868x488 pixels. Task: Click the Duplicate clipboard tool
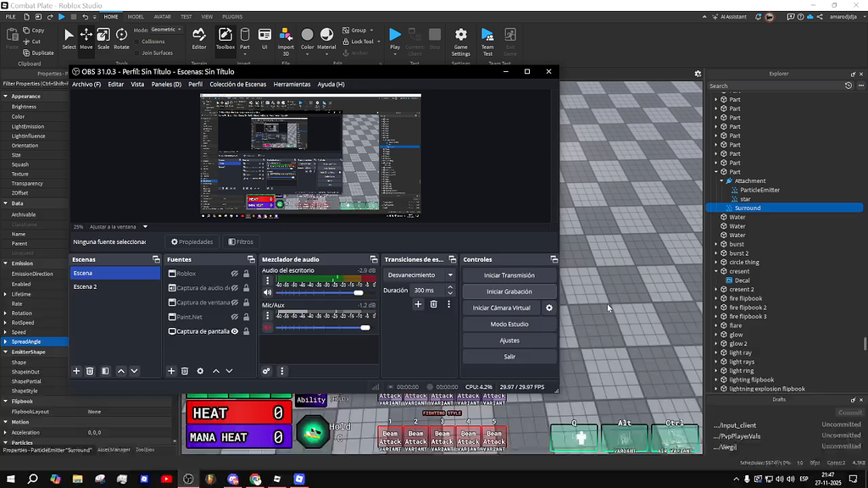39,53
